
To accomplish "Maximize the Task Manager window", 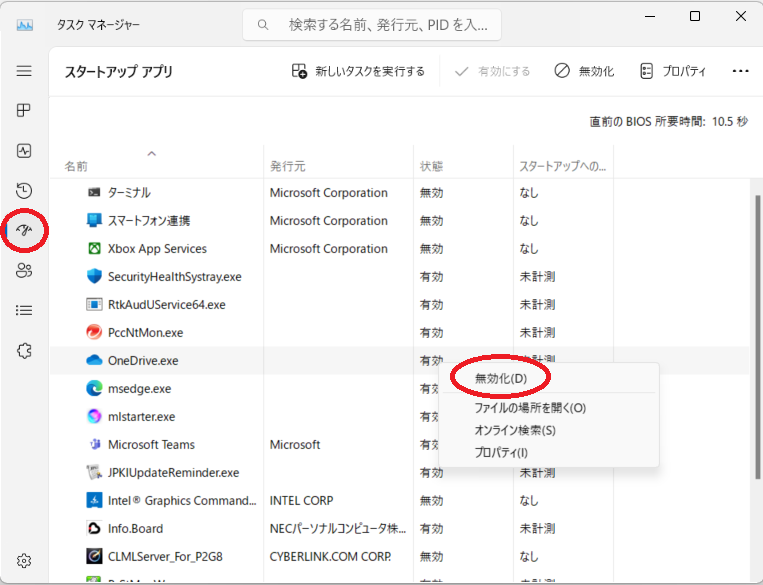I will click(x=695, y=16).
